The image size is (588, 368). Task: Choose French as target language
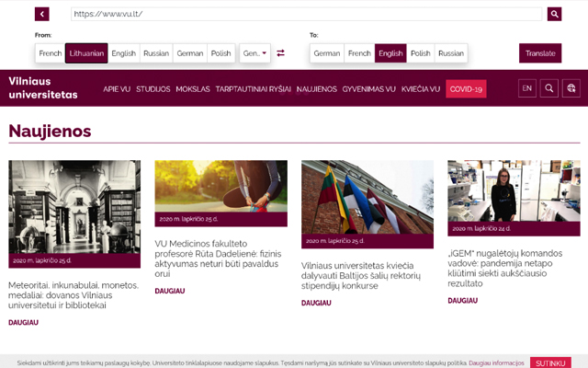coord(359,53)
